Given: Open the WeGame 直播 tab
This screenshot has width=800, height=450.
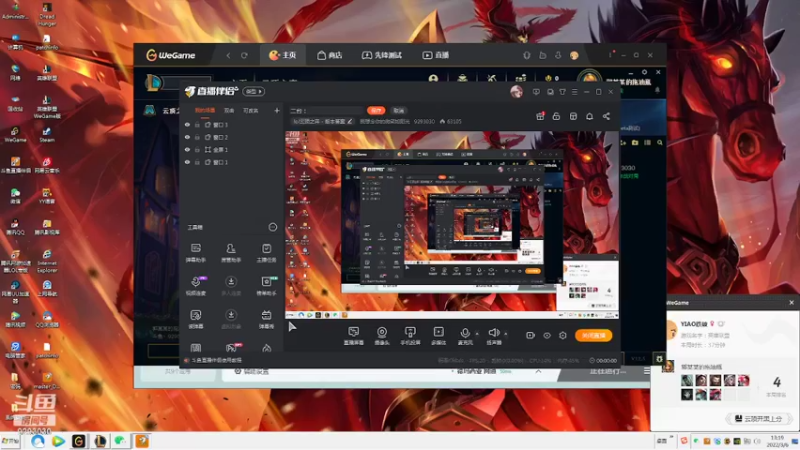Looking at the screenshot, I should [435, 55].
